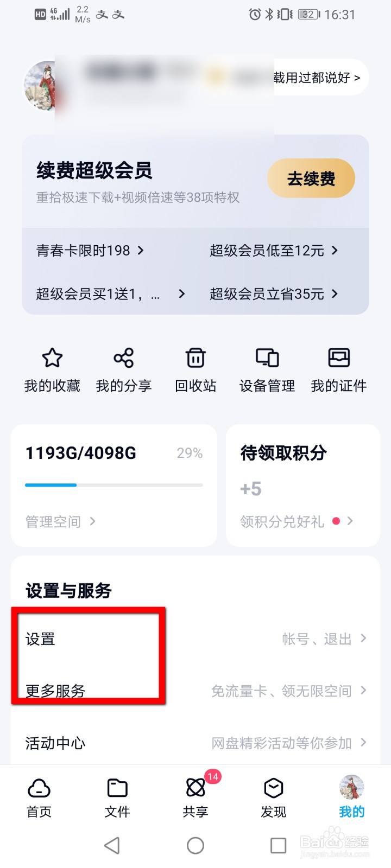The width and height of the screenshot is (391, 868).
Task: Open 设备管理 devices icon
Action: tap(267, 358)
